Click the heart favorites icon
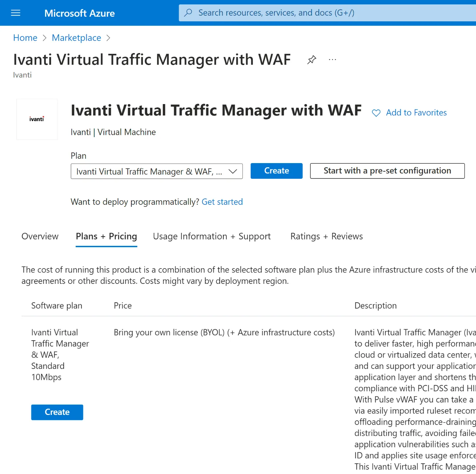476x474 pixels. pos(376,113)
